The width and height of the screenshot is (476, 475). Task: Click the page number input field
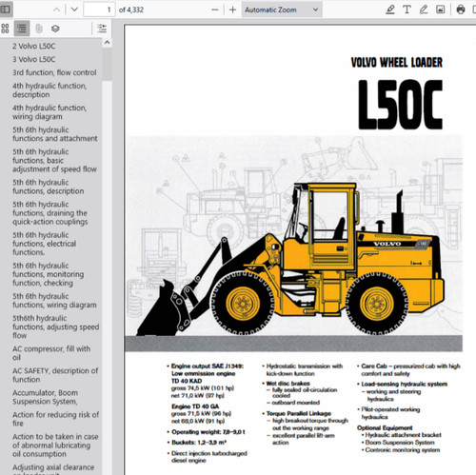(x=99, y=10)
